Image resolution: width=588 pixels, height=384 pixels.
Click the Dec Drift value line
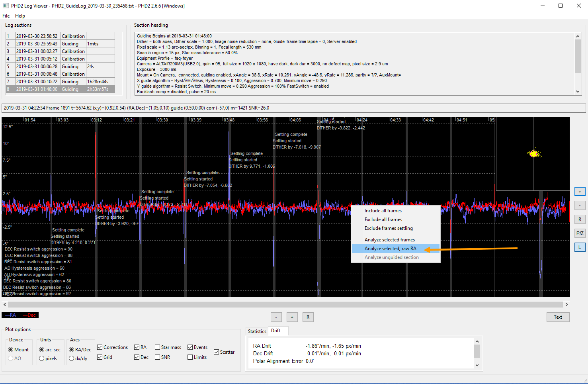pyautogui.click(x=307, y=353)
